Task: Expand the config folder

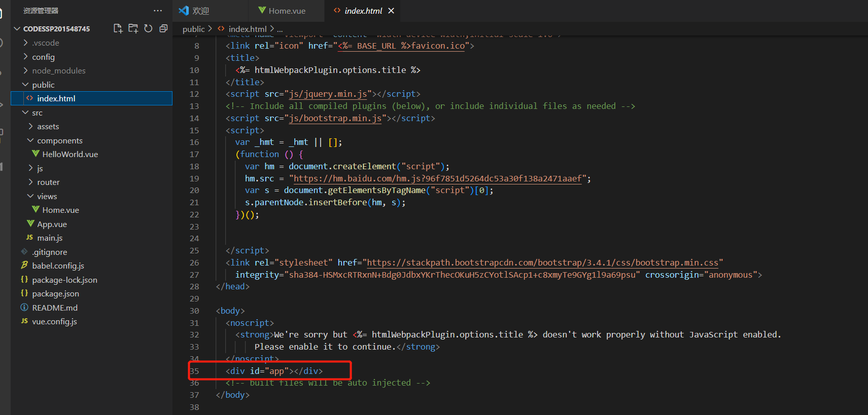Action: click(25, 57)
